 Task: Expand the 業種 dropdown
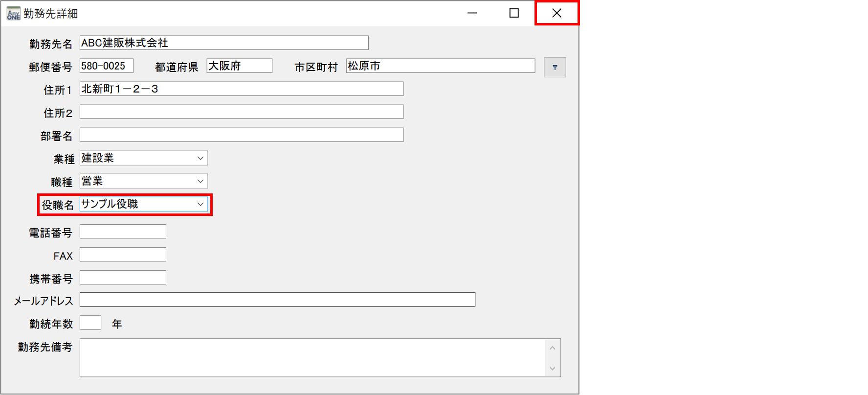200,158
